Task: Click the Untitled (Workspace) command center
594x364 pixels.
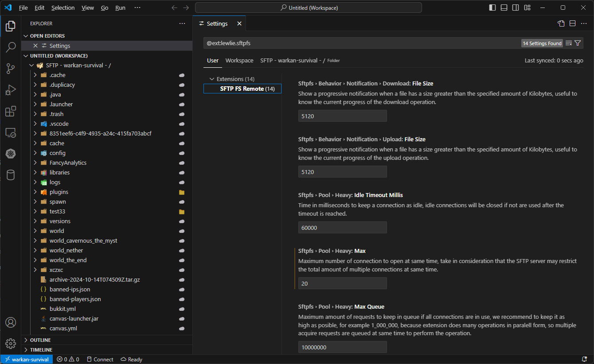Action: pos(309,8)
